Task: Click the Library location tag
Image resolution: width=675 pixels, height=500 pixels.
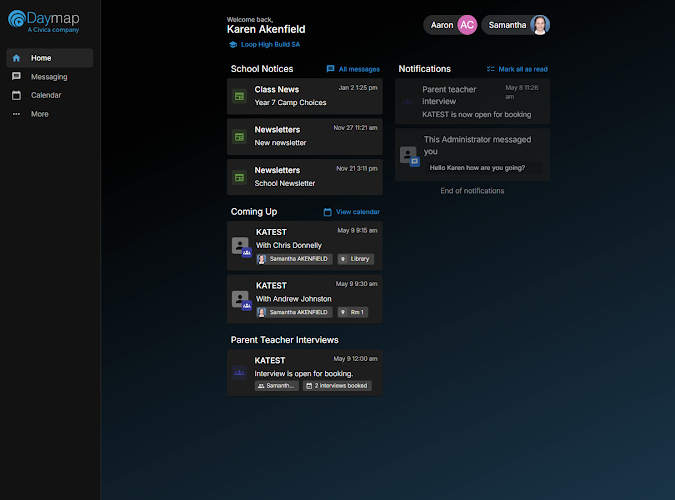Action: pos(356,259)
